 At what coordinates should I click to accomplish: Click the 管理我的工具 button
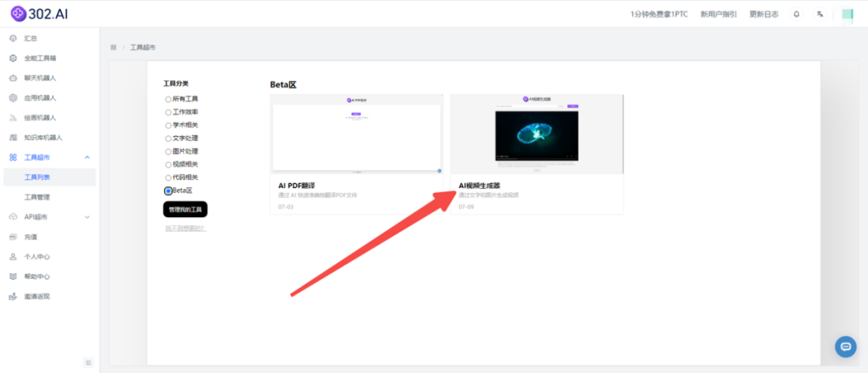click(x=185, y=210)
